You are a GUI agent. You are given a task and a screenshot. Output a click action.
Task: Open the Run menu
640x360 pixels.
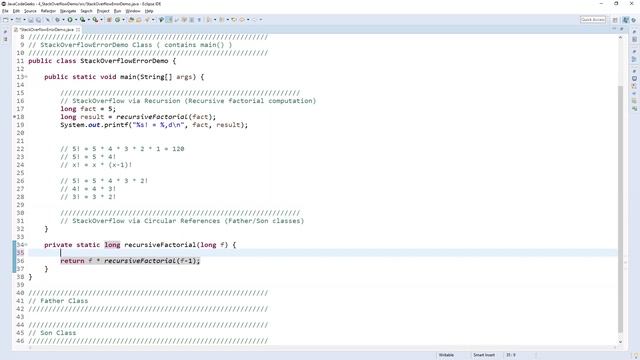(x=117, y=11)
